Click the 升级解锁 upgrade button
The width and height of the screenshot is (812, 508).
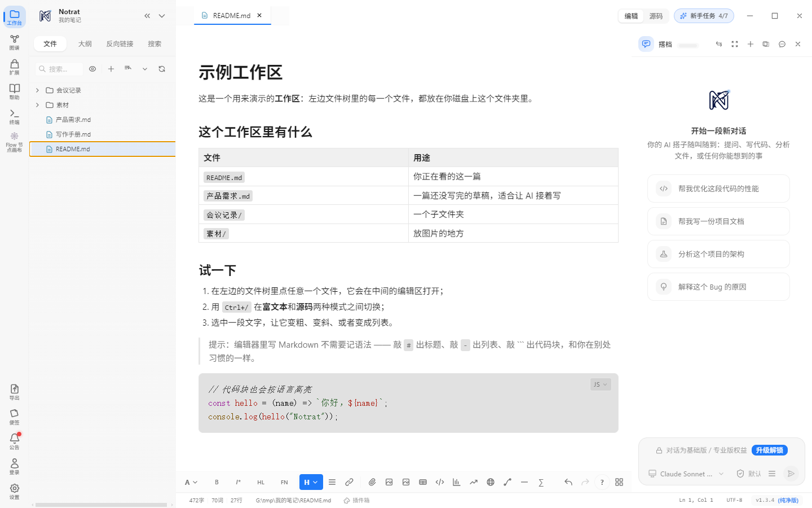click(770, 450)
